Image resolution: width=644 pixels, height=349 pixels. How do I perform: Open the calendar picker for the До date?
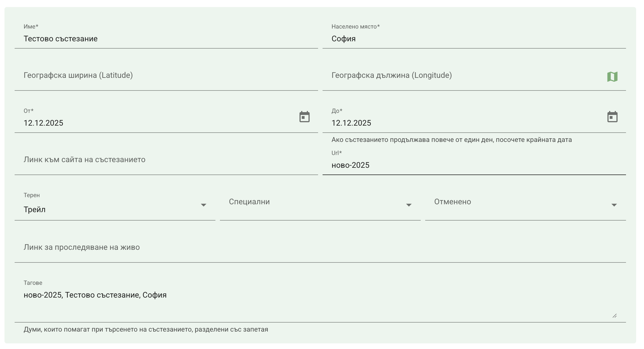[x=612, y=117]
